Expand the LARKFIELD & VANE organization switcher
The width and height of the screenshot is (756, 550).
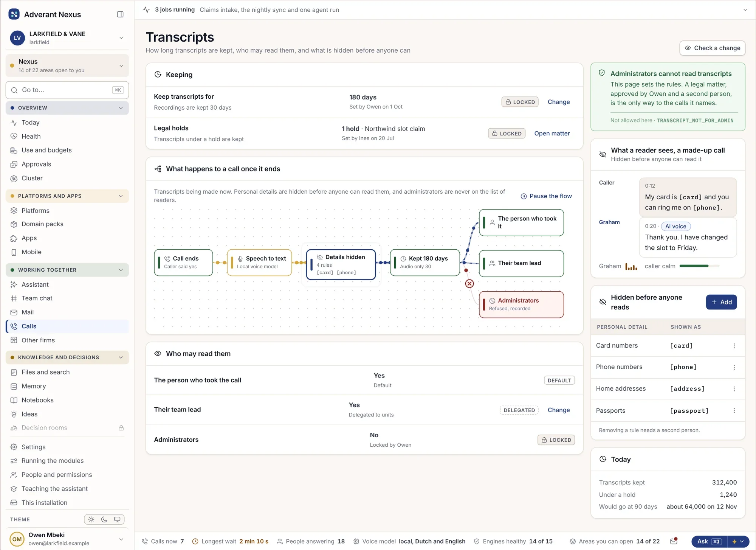click(67, 38)
